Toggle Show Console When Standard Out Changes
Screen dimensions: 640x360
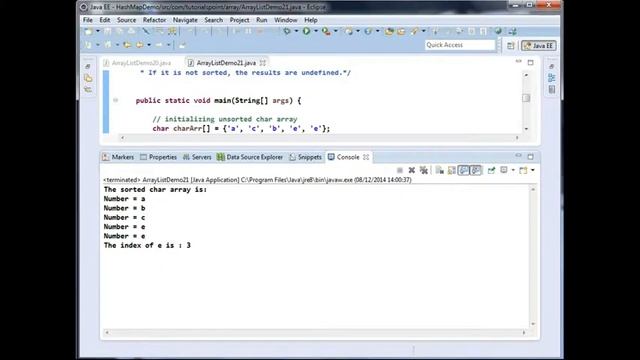[x=464, y=170]
